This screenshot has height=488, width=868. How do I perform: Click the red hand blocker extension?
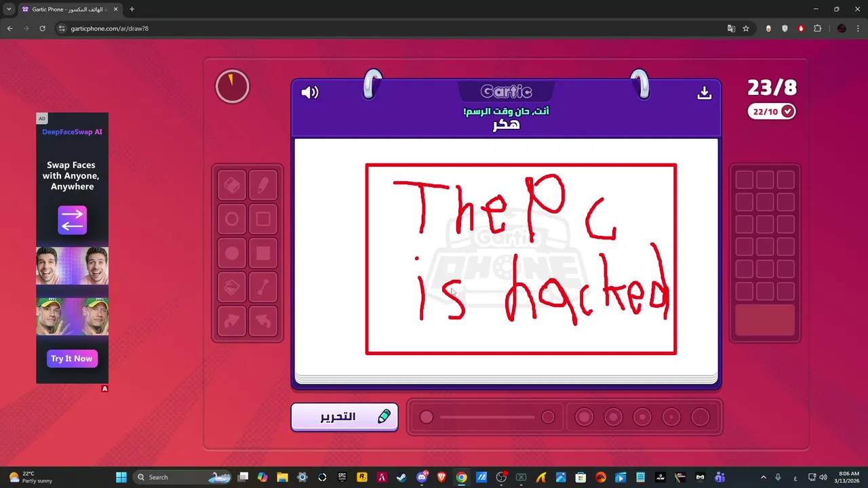coord(801,28)
